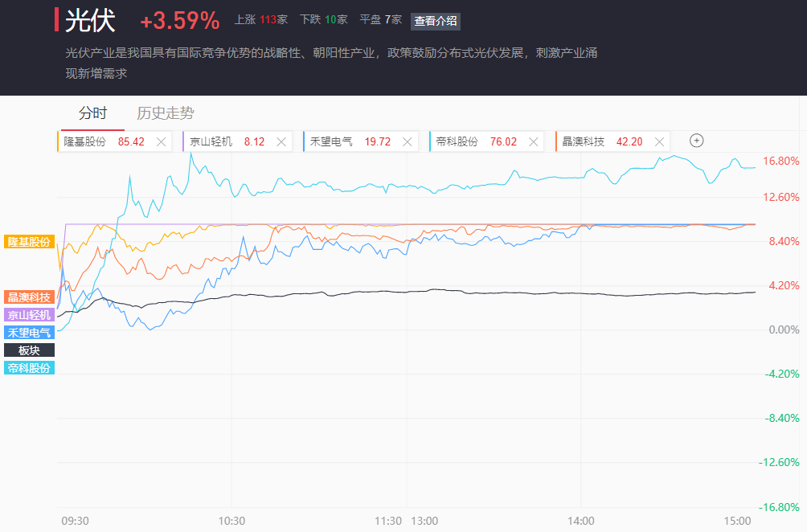Click the 4.20% axis label
The image size is (807, 532).
pos(784,285)
